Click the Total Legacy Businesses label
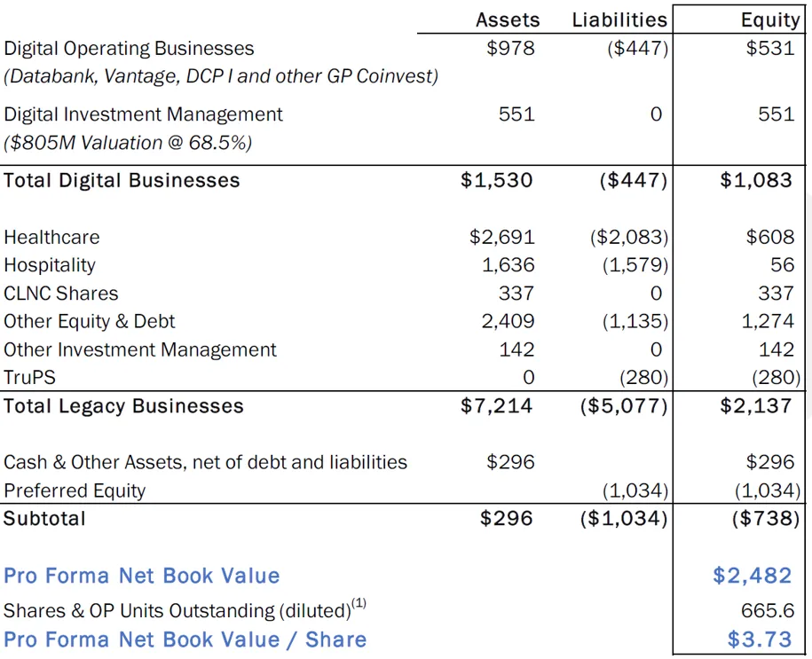This screenshot has height=659, width=812. [123, 406]
